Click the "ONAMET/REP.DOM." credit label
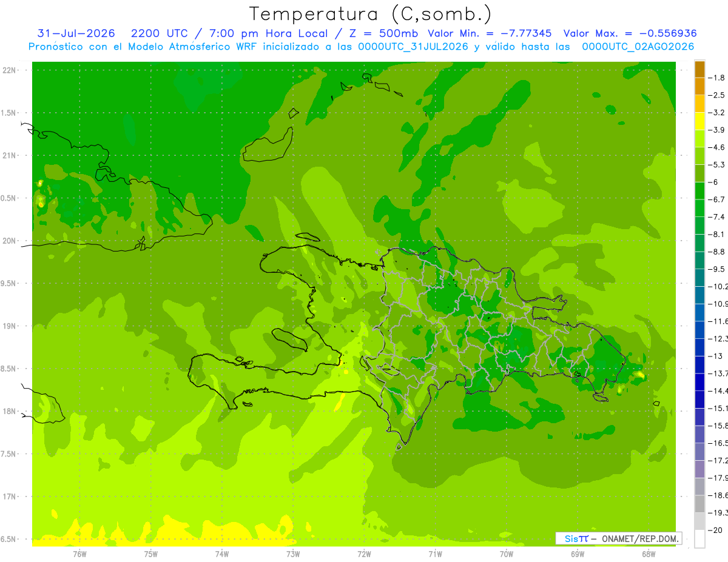 pos(640,538)
